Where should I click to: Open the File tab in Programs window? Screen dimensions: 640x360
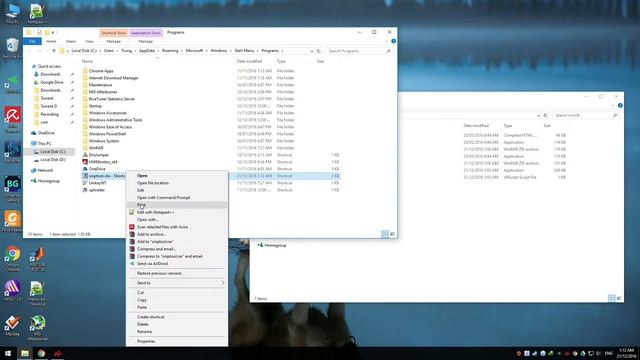pos(32,41)
